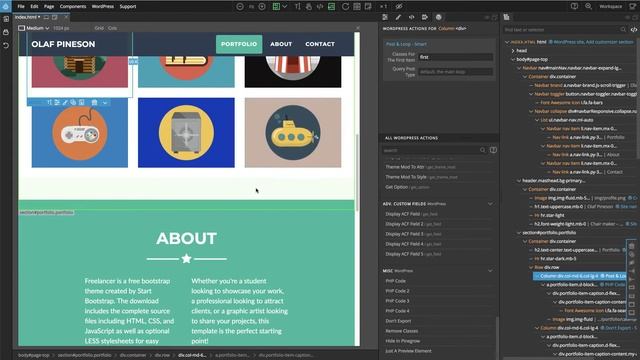
Task: Expand the chevron in element selection toolbar
Action: coord(105,102)
